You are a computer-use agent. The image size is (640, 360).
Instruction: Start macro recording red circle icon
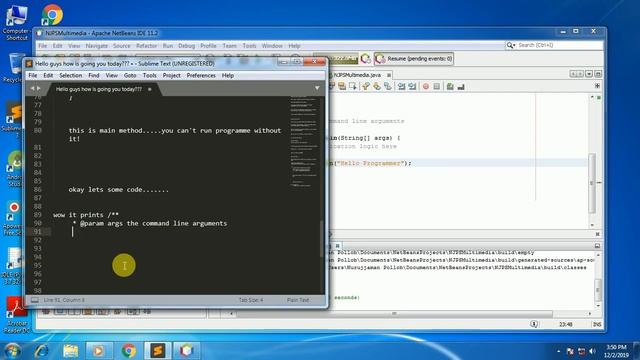(x=426, y=86)
